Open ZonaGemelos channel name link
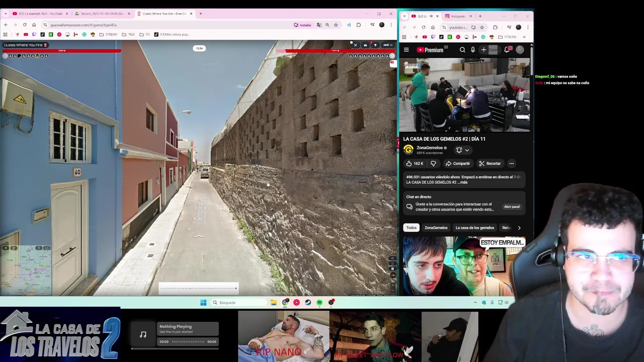The width and height of the screenshot is (644, 362). pos(429,148)
